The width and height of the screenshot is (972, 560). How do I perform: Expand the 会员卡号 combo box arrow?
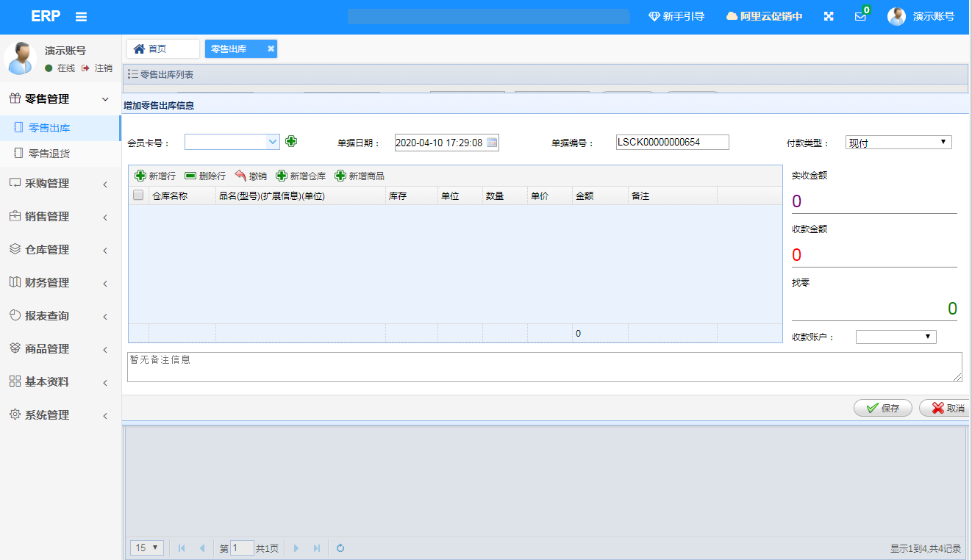pyautogui.click(x=273, y=142)
